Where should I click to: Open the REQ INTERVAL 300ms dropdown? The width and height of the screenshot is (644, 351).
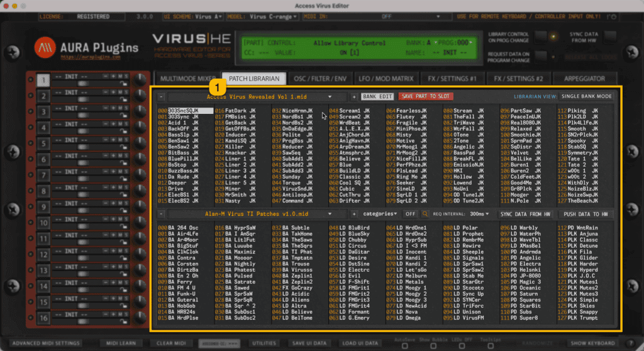click(x=479, y=214)
